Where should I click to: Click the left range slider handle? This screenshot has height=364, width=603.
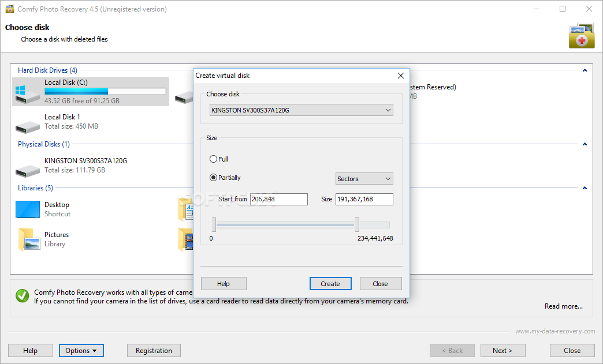pos(214,224)
